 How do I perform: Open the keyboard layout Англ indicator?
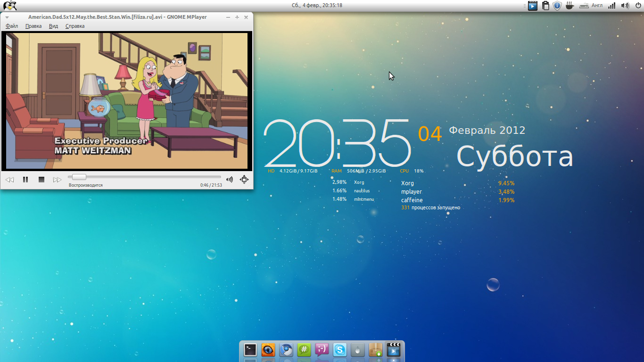tap(591, 6)
